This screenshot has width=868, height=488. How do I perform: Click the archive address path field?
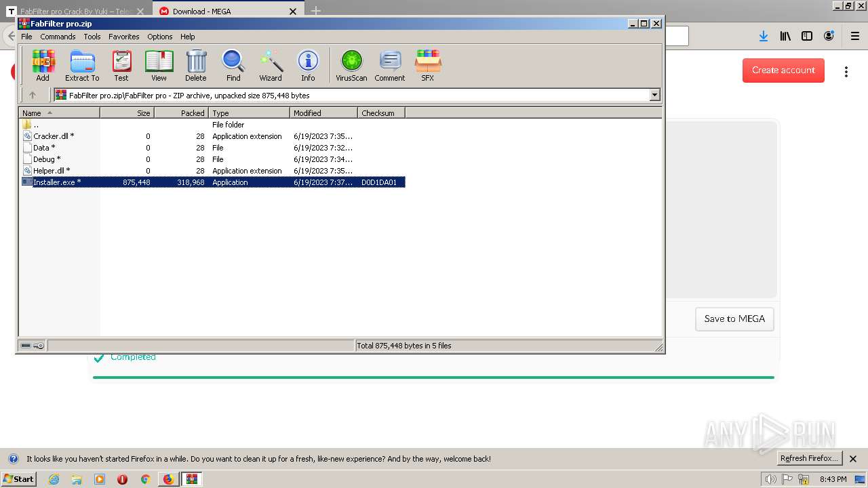(351, 96)
